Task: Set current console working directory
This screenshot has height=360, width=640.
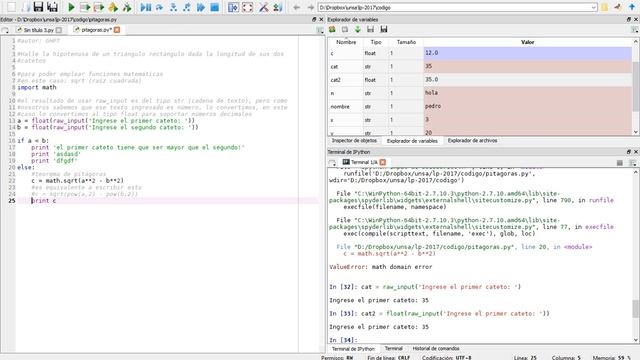Action: [618, 7]
